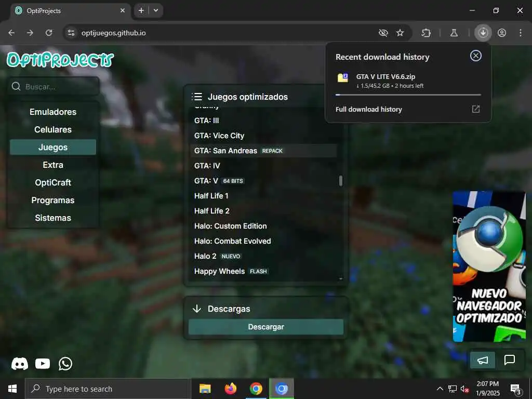Click the OptiProjects logo
Image resolution: width=532 pixels, height=399 pixels.
point(60,60)
